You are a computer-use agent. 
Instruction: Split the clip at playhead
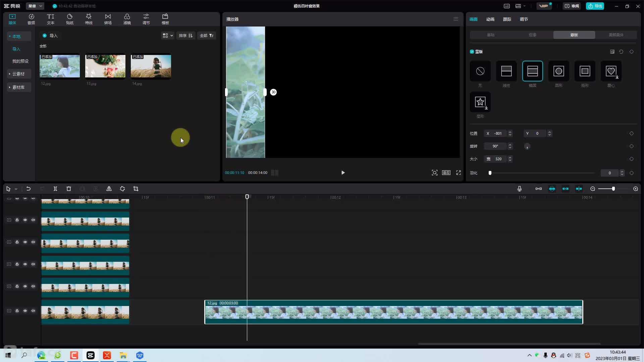(x=55, y=189)
